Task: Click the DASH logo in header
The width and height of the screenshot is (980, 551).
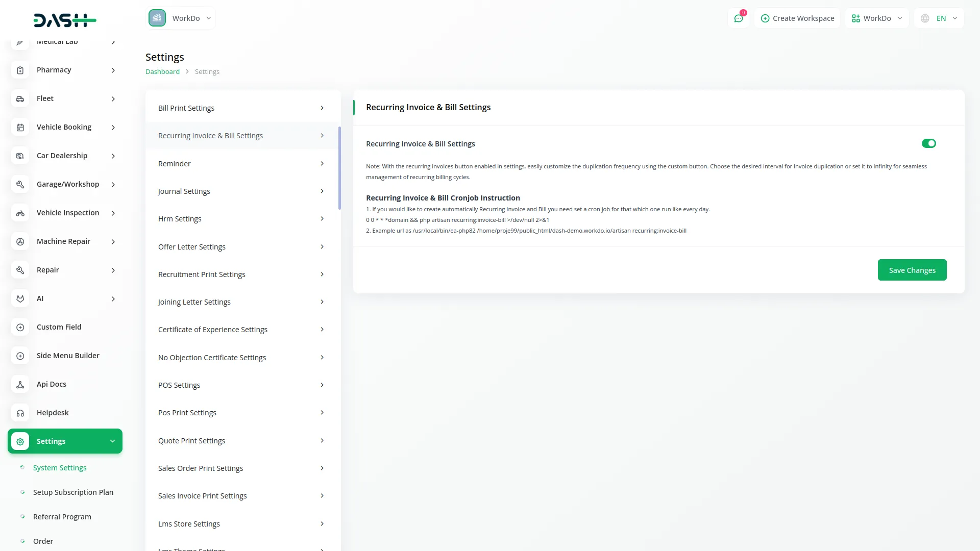Action: 65,20
